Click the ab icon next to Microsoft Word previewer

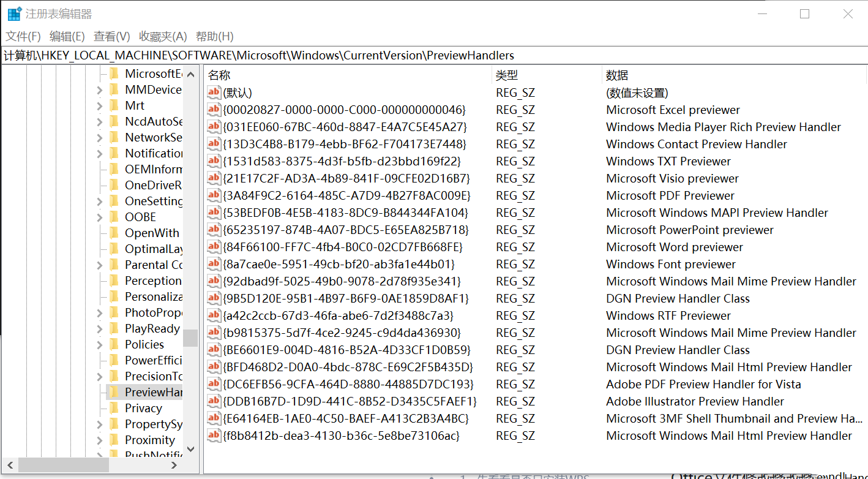coord(214,247)
